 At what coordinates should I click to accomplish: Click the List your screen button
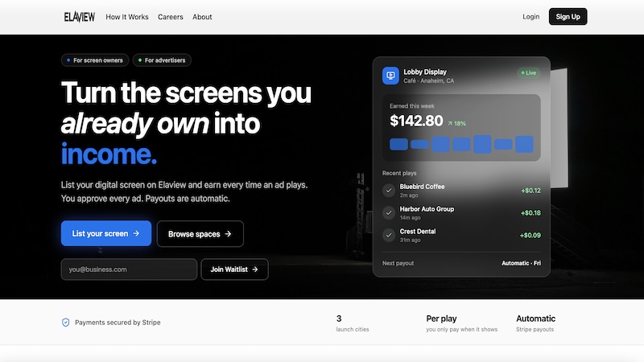tap(106, 233)
